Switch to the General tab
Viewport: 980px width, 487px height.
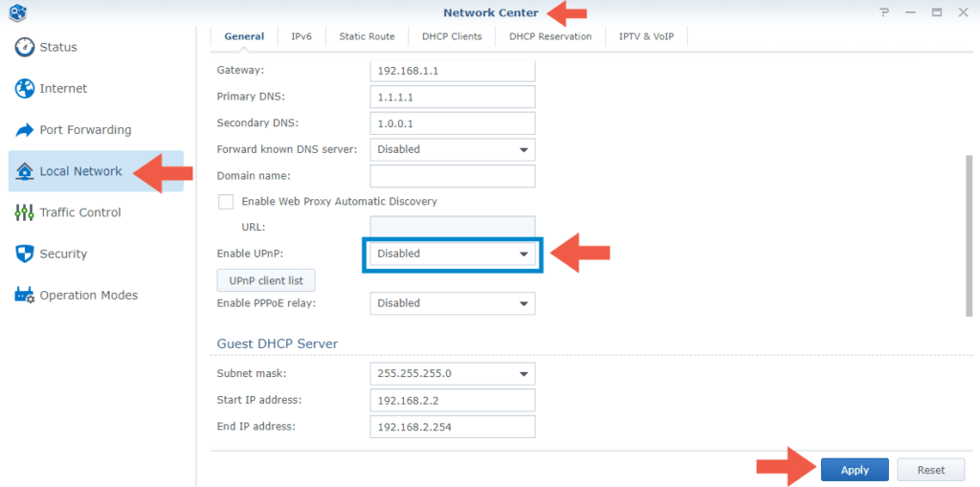[x=244, y=36]
